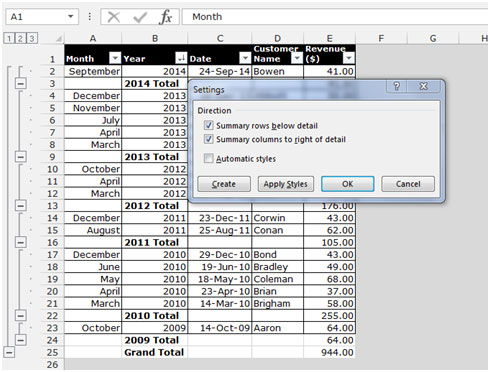Select column G header
The width and height of the screenshot is (490, 372).
pos(433,39)
